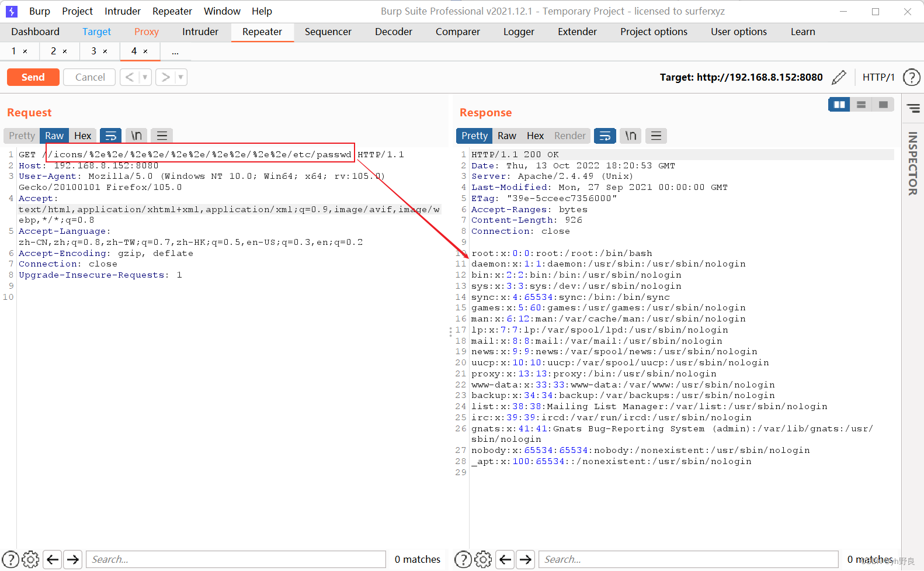Open the Window menu

click(222, 11)
